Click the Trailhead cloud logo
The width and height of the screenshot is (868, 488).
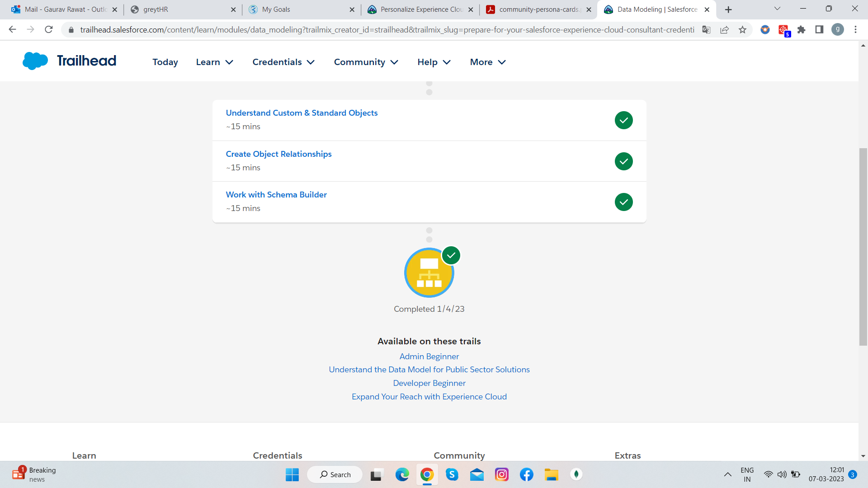coord(35,61)
